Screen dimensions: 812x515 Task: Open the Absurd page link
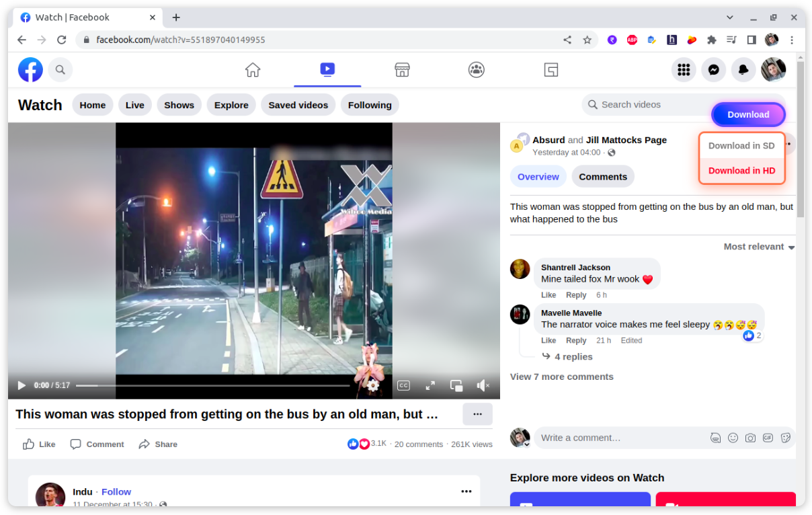point(549,140)
